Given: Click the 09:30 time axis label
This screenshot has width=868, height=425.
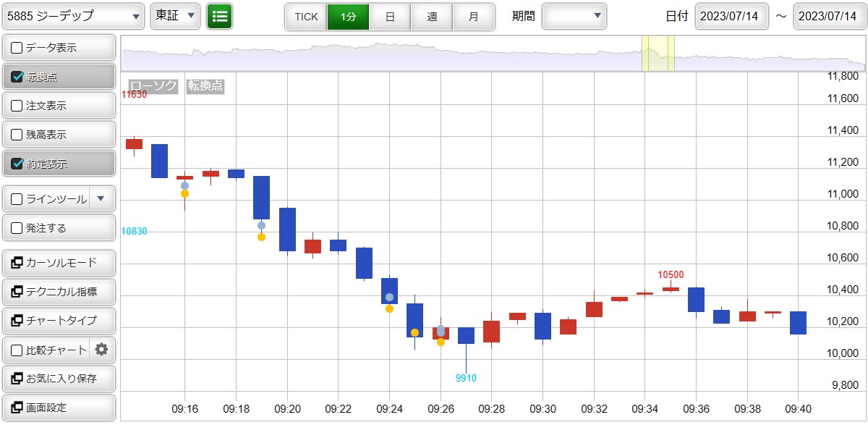Looking at the screenshot, I should coord(542,410).
